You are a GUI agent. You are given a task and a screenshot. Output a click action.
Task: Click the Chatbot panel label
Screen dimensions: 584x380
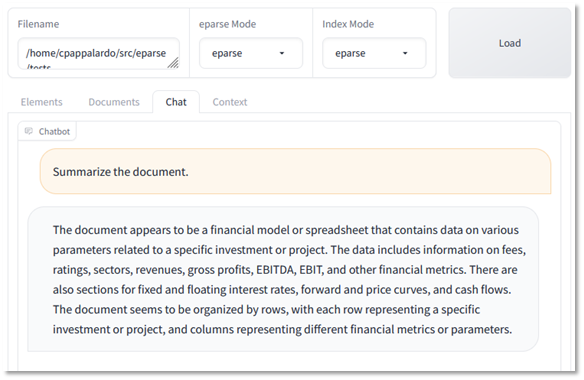pos(47,131)
